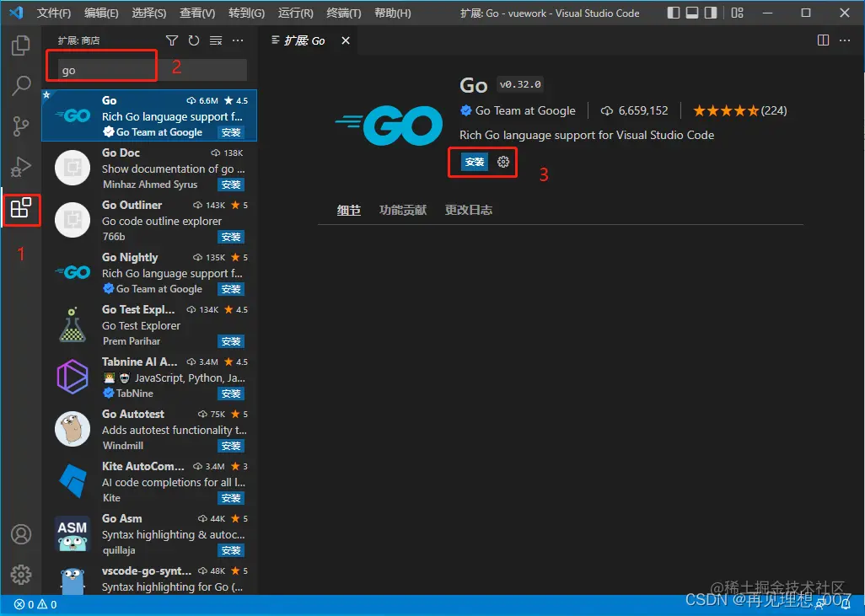The height and width of the screenshot is (616, 865).
Task: Open the Search view in activity bar
Action: (x=21, y=85)
